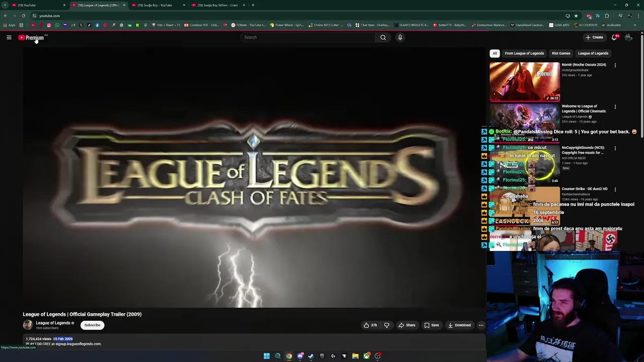The image size is (644, 362).
Task: Open Chrome extensions puzzle icon
Action: pyautogui.click(x=607, y=16)
